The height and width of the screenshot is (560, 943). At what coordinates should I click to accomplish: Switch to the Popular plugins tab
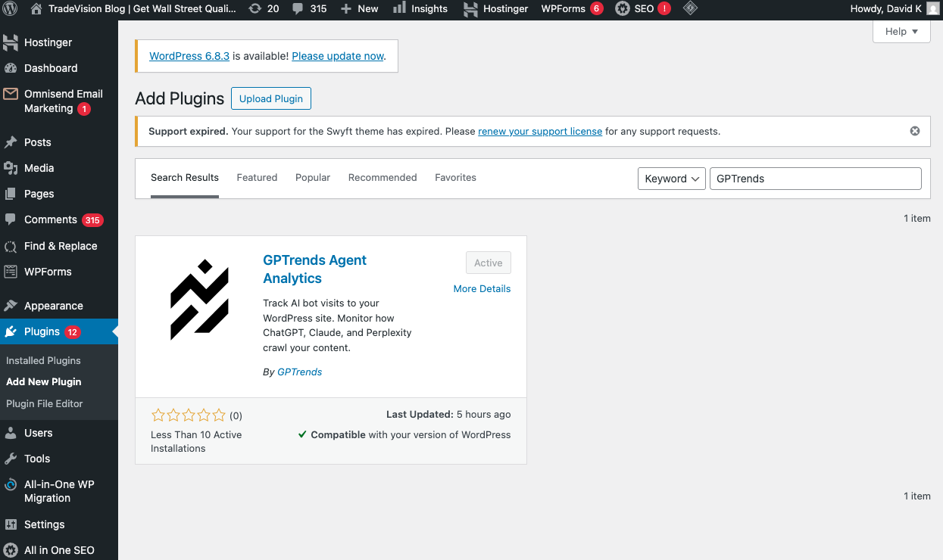pos(312,177)
